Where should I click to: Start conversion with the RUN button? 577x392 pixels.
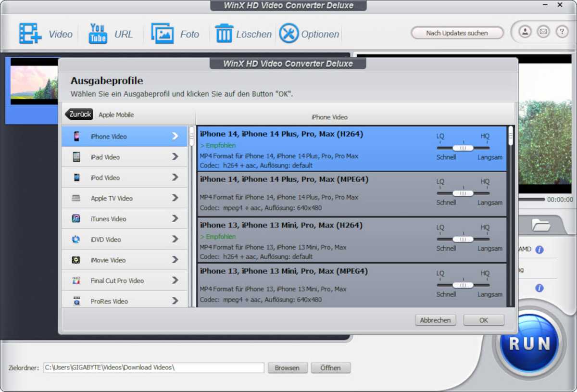click(529, 343)
